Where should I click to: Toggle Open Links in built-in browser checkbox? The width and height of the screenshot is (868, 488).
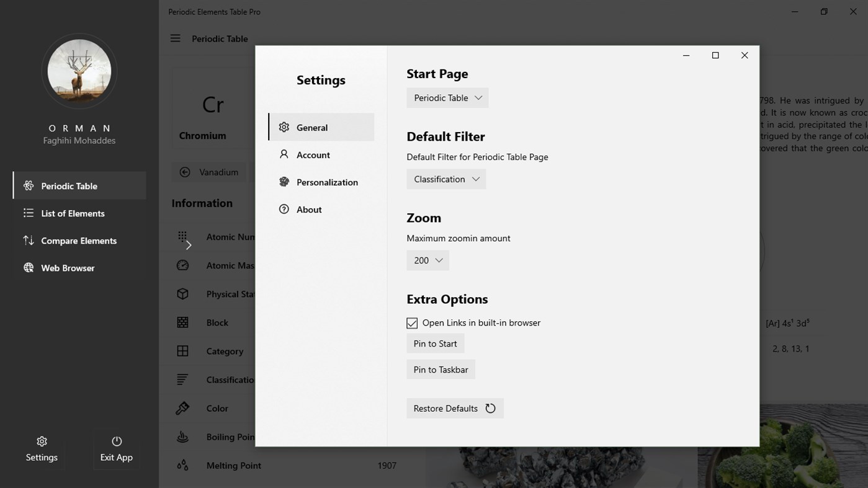pyautogui.click(x=412, y=323)
